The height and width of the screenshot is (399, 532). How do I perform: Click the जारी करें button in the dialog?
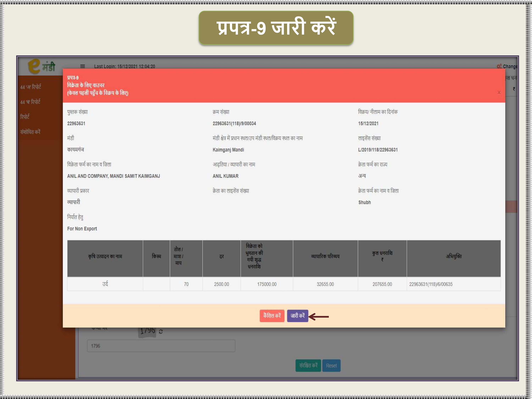pos(298,316)
